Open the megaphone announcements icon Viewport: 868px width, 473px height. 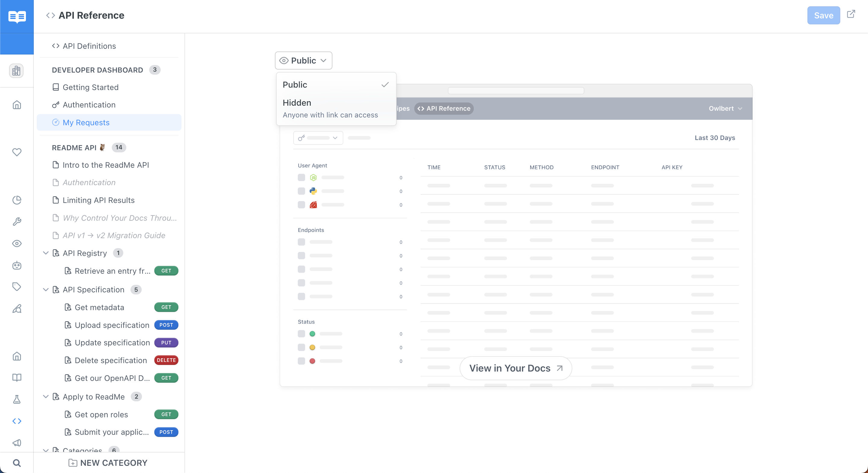point(17,443)
